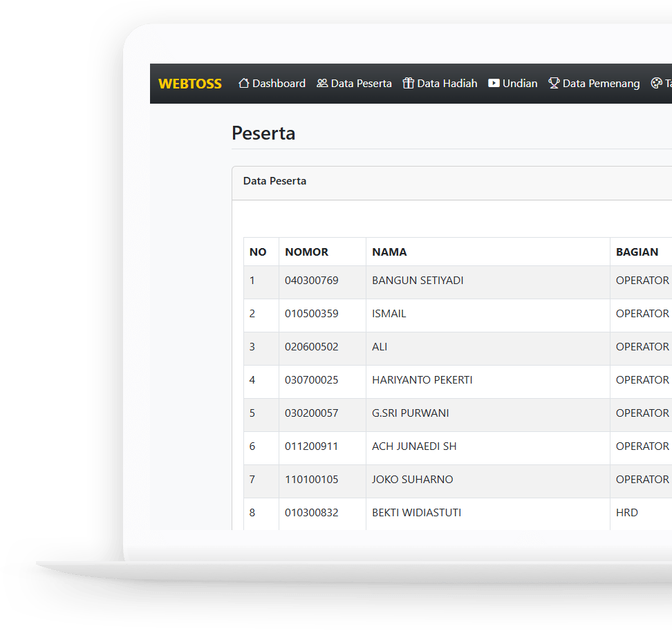Click the people icon beside Data Peserta
The image size is (672, 631).
coord(322,84)
